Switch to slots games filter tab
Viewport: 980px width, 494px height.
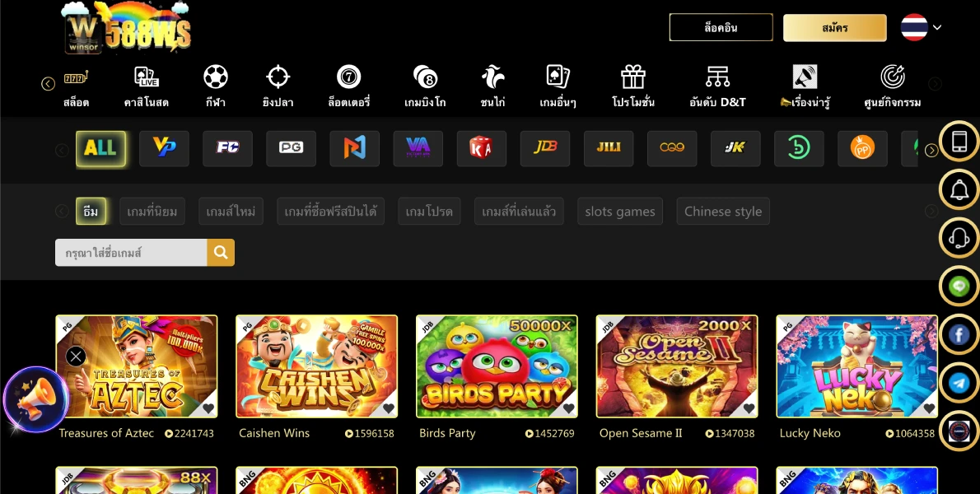click(620, 212)
